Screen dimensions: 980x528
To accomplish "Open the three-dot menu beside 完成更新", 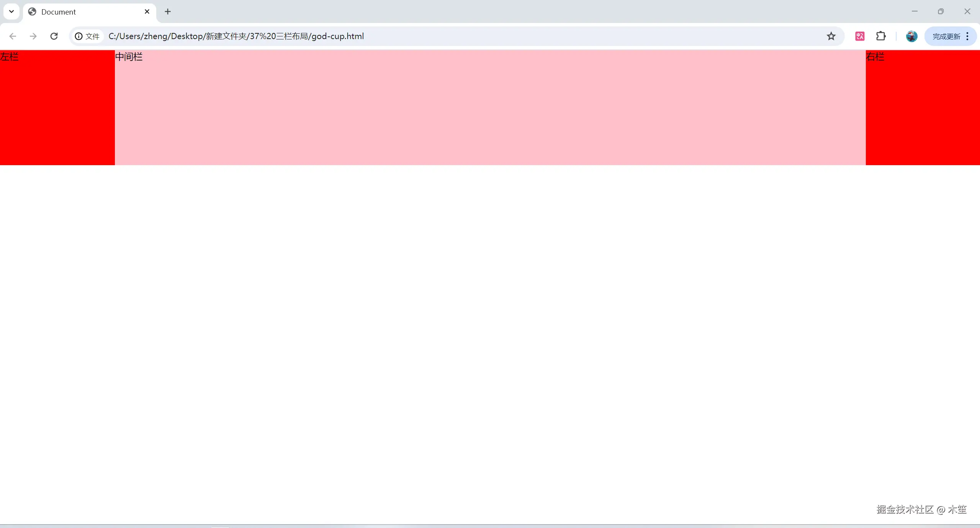I will click(968, 36).
